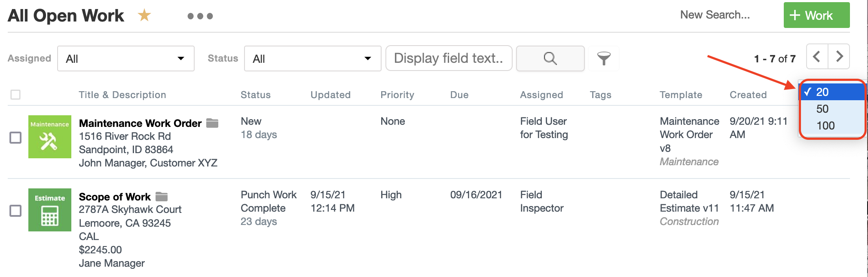Click the green Estimate calculator icon
This screenshot has height=277, width=868.
(x=50, y=210)
